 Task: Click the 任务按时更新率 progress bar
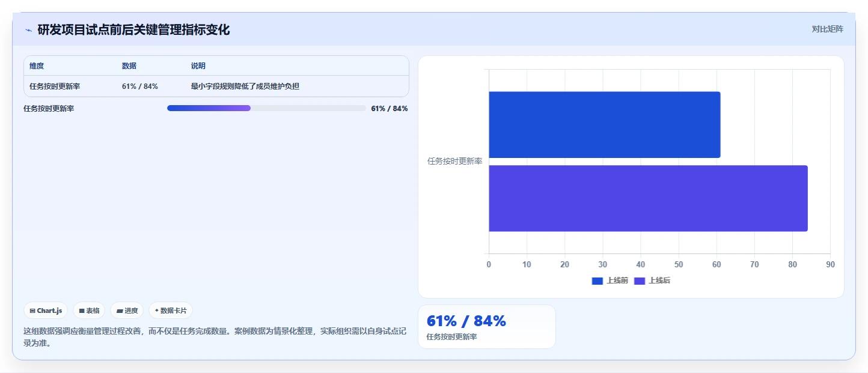coord(266,108)
